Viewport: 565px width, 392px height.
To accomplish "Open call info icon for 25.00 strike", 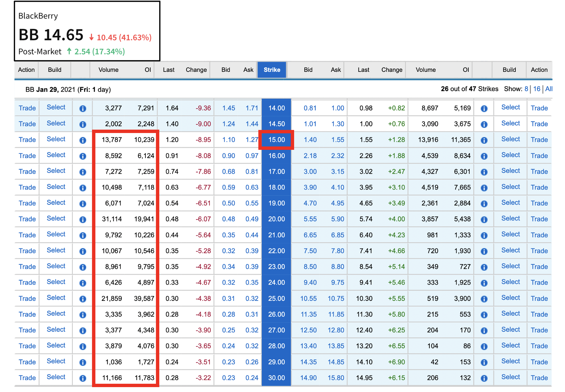I will point(83,299).
